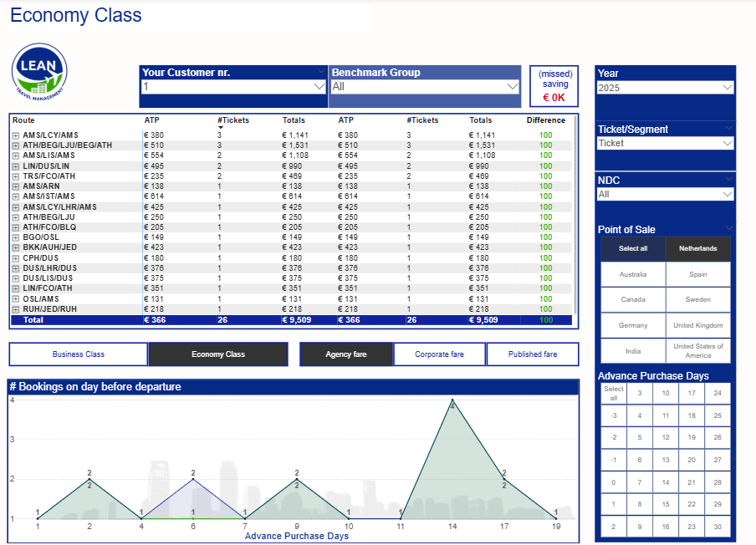
Task: Click plus icon next to BKK/AUH/JED
Action: coord(15,247)
